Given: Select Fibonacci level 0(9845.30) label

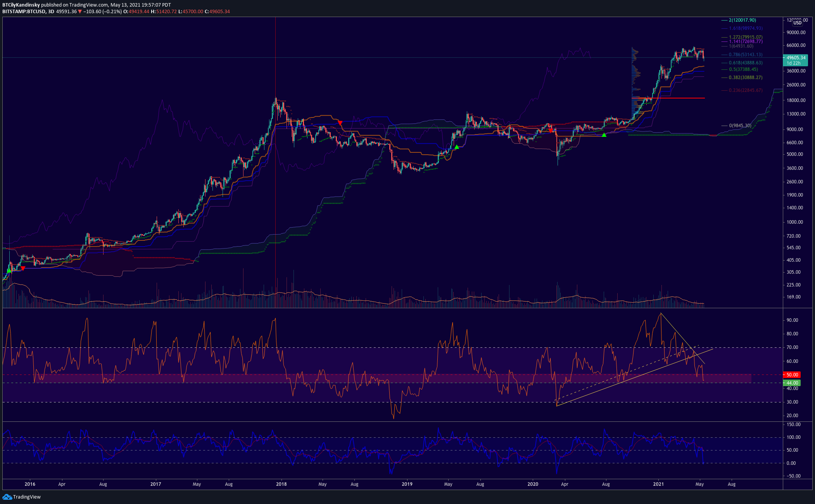Looking at the screenshot, I should 740,126.
